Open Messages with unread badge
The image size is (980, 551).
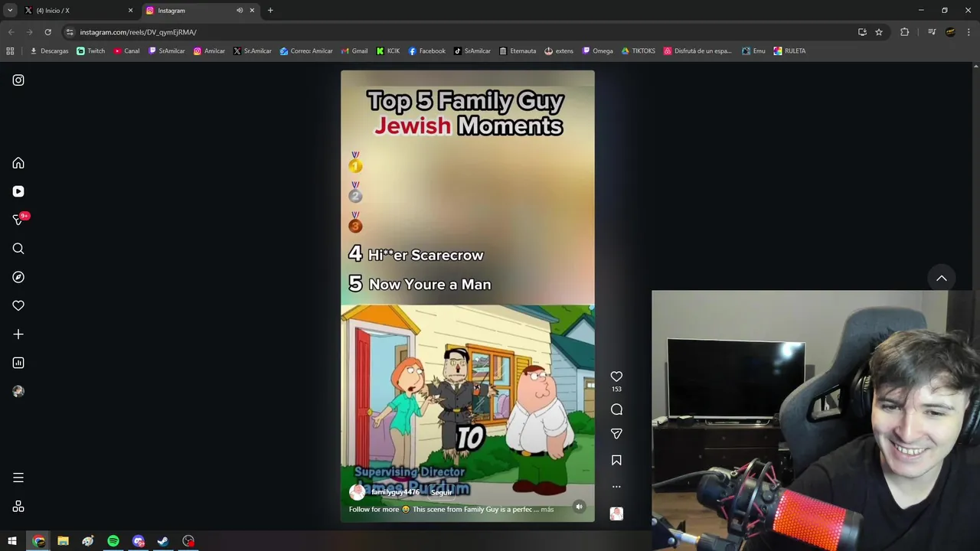point(19,220)
